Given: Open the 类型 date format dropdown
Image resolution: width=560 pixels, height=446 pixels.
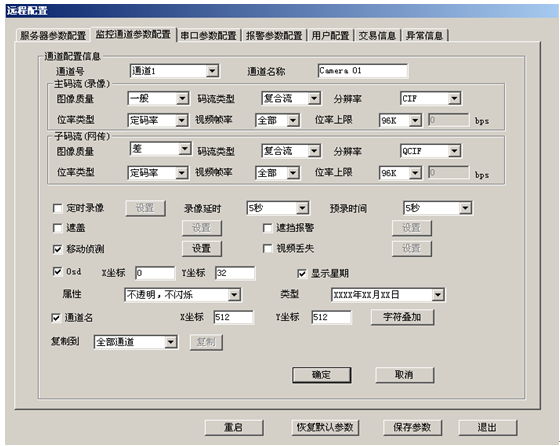Looking at the screenshot, I should [388, 295].
